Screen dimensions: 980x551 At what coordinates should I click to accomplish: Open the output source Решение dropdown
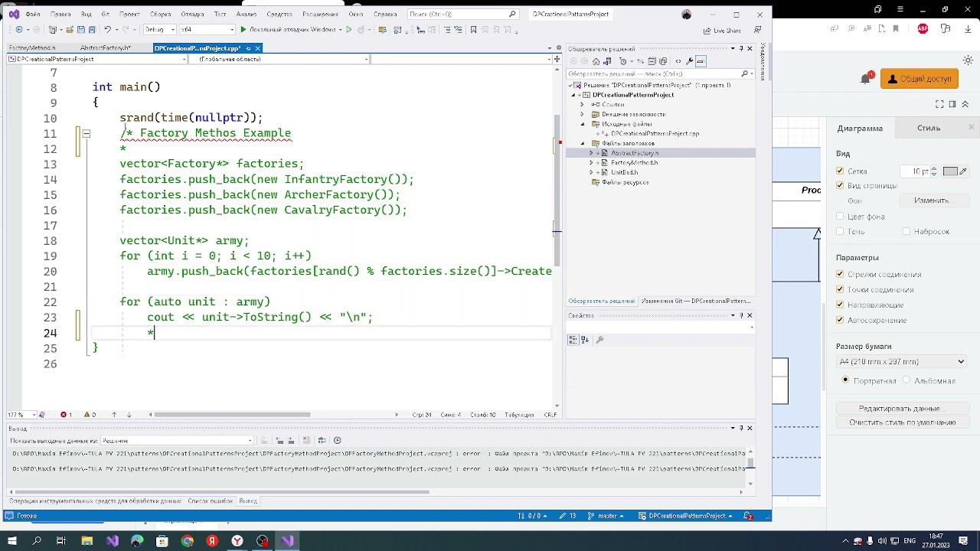[x=177, y=440]
